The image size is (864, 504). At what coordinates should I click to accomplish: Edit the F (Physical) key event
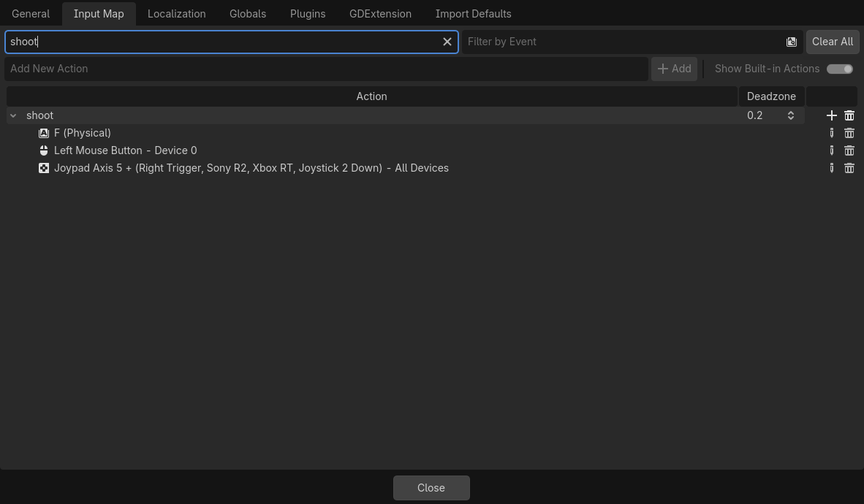[832, 133]
